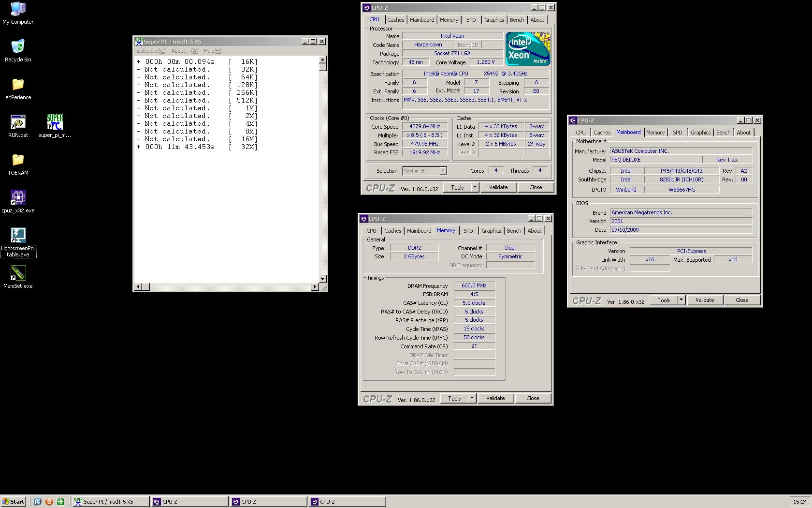This screenshot has height=508, width=812.
Task: Click the BIOS Date value 07/10/2009
Action: (681, 230)
